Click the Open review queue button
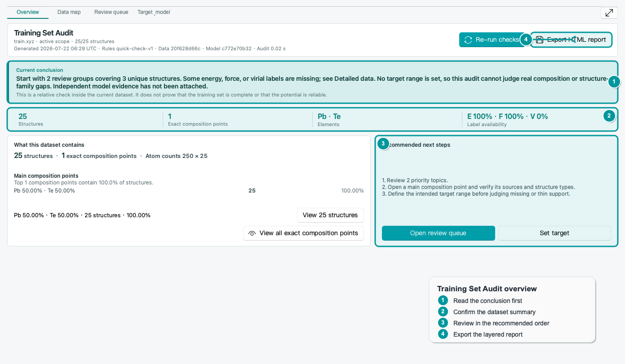The image size is (625, 364). pyautogui.click(x=438, y=233)
